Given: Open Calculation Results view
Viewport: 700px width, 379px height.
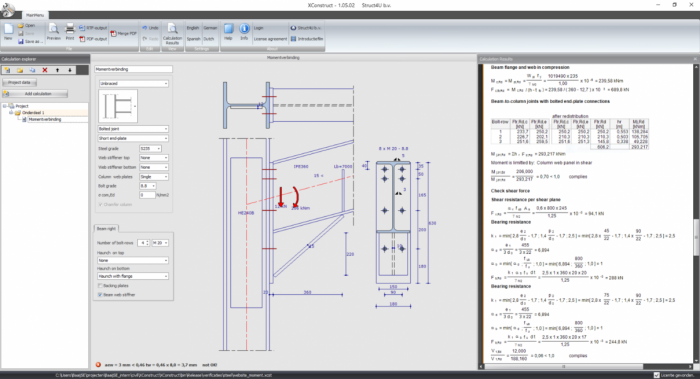Looking at the screenshot, I should pos(172,33).
